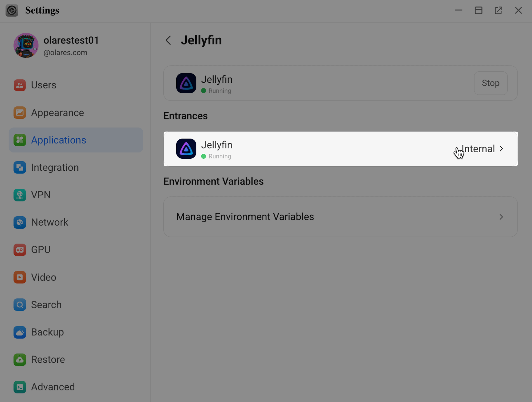Stop the Jellyfin application
The image size is (532, 402).
490,83
